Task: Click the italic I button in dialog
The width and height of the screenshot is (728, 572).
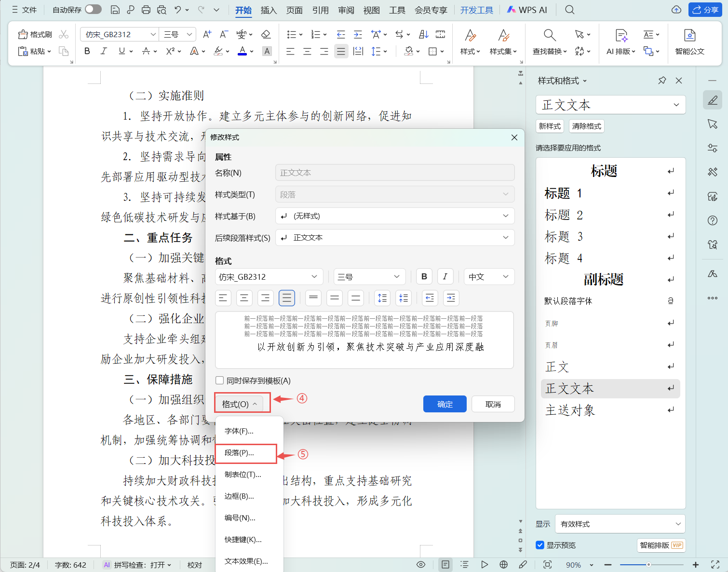Action: point(445,276)
